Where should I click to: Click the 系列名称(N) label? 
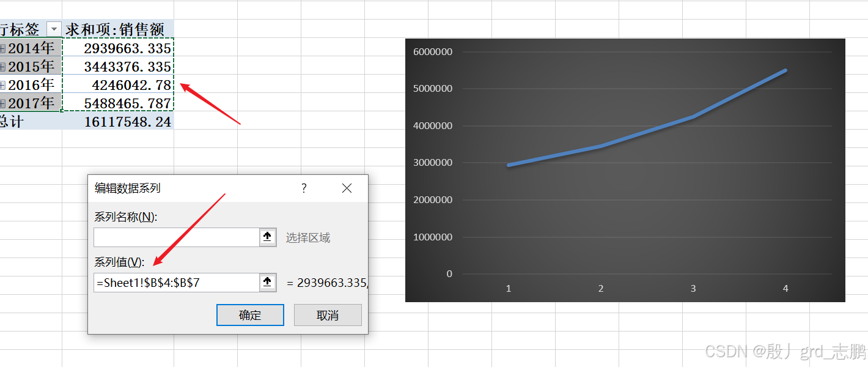click(126, 217)
